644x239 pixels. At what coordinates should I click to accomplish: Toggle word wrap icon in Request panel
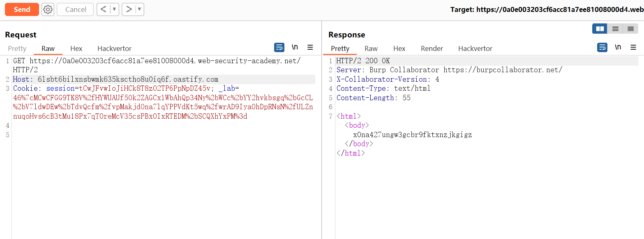279,47
